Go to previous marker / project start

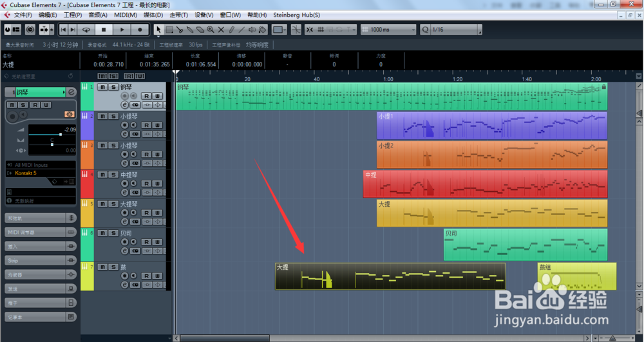(63, 30)
